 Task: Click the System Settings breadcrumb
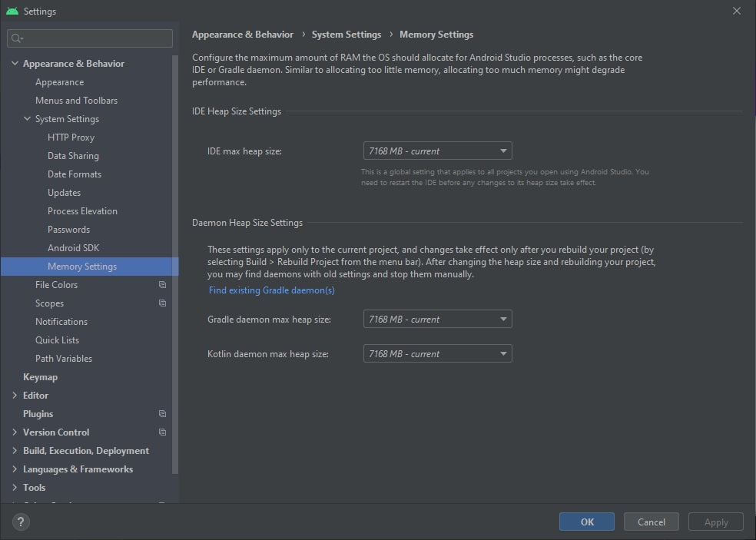coord(346,35)
